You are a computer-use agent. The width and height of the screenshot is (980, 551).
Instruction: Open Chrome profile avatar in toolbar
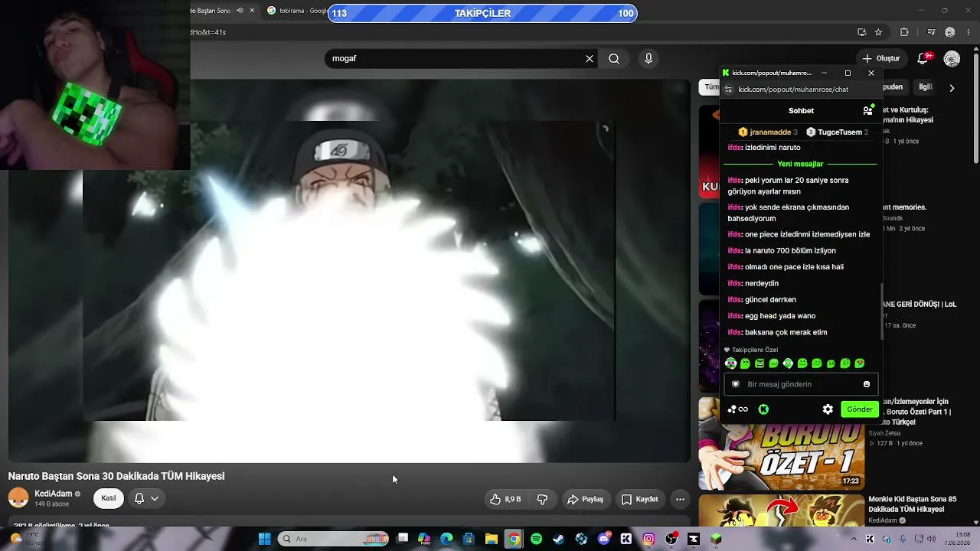click(950, 32)
